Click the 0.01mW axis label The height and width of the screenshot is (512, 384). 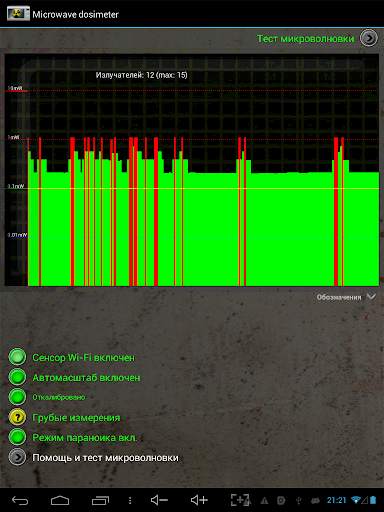[x=17, y=235]
